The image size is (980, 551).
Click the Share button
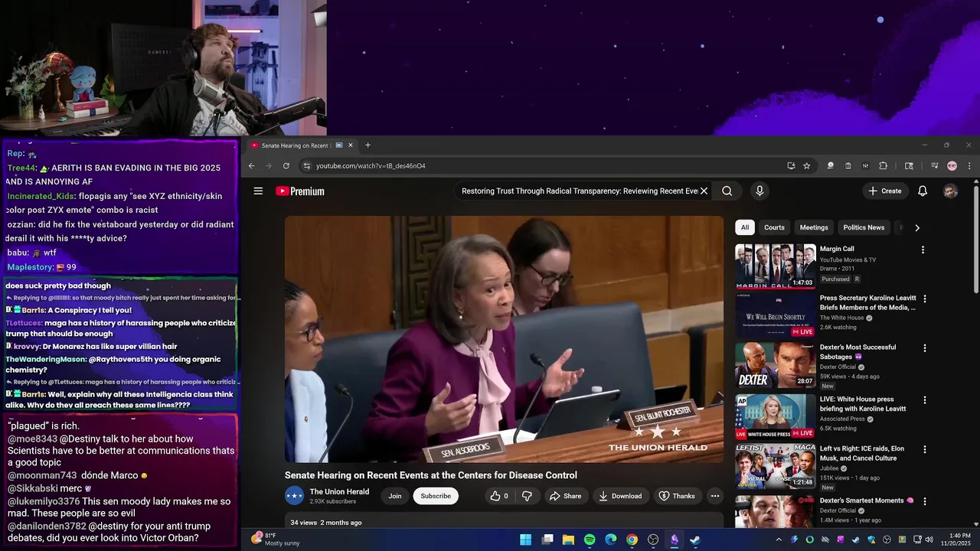pos(565,496)
